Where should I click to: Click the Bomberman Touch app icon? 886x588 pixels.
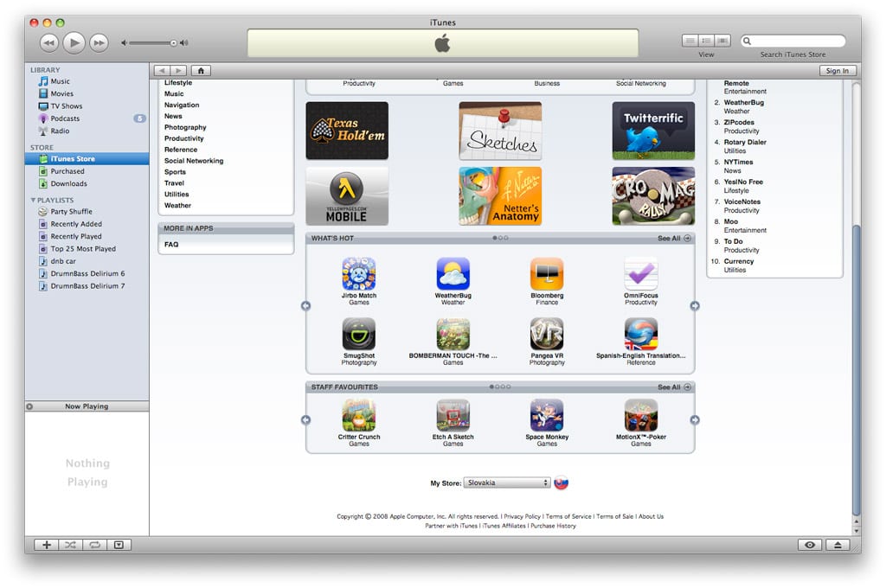(x=453, y=334)
